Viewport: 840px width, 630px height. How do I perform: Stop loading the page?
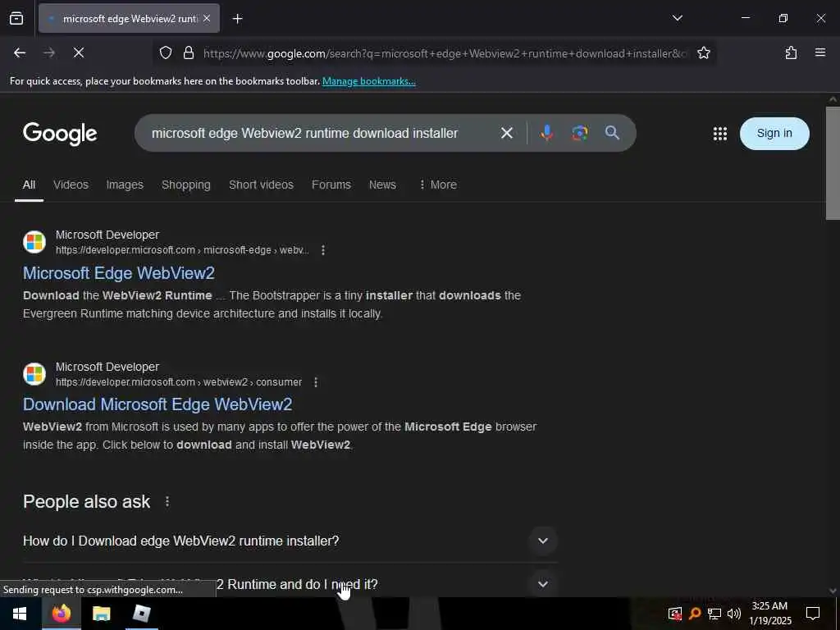(x=79, y=52)
